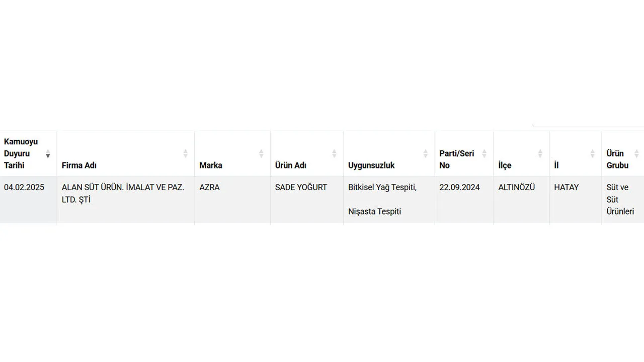Click sort arrows beside Ürün Grubu
The height and width of the screenshot is (362, 644).
[636, 153]
